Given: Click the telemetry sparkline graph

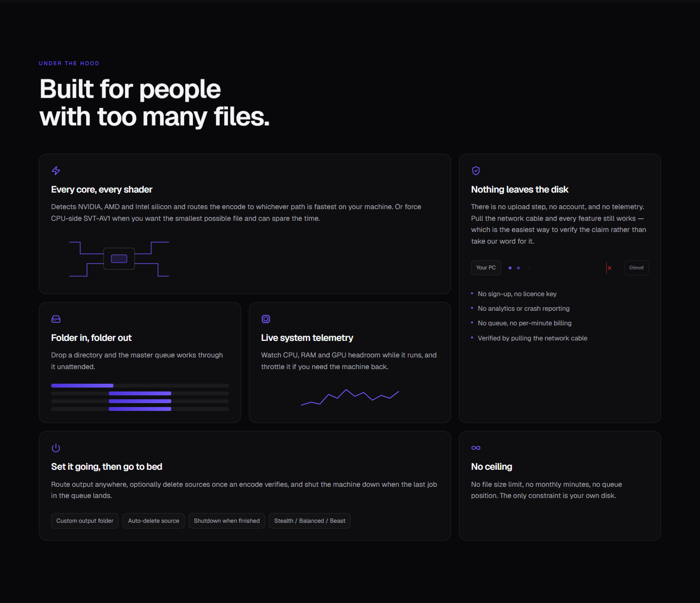Looking at the screenshot, I should coord(350,397).
